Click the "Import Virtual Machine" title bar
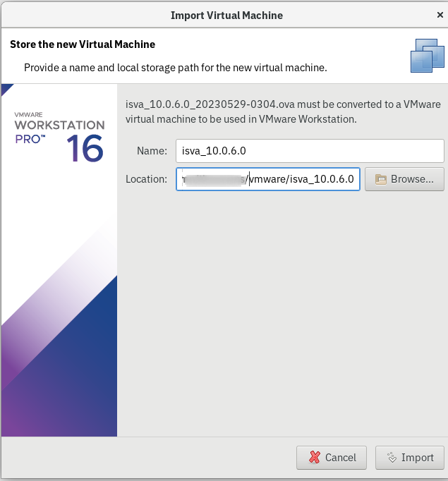 [226, 14]
